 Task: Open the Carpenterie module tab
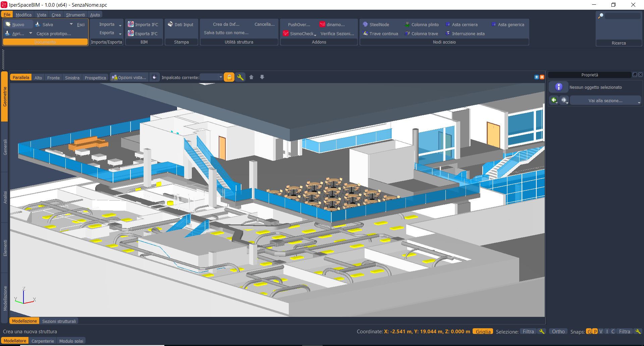[x=43, y=341]
